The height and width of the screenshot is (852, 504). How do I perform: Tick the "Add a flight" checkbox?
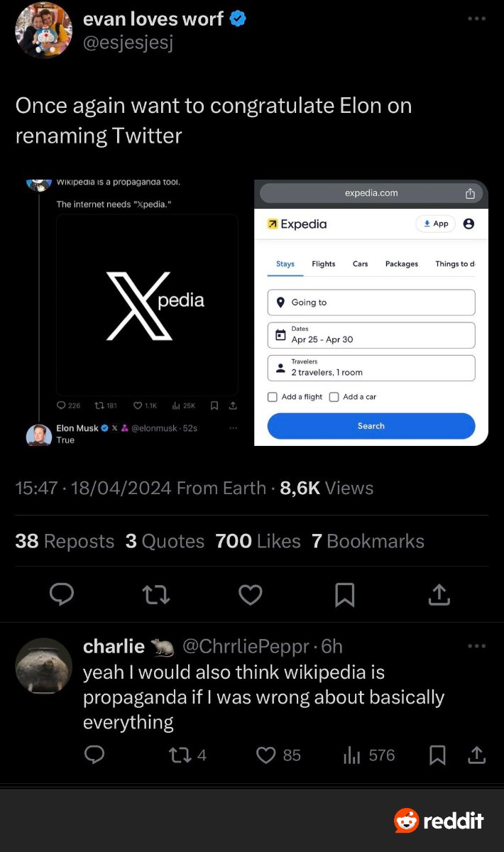[x=273, y=397]
